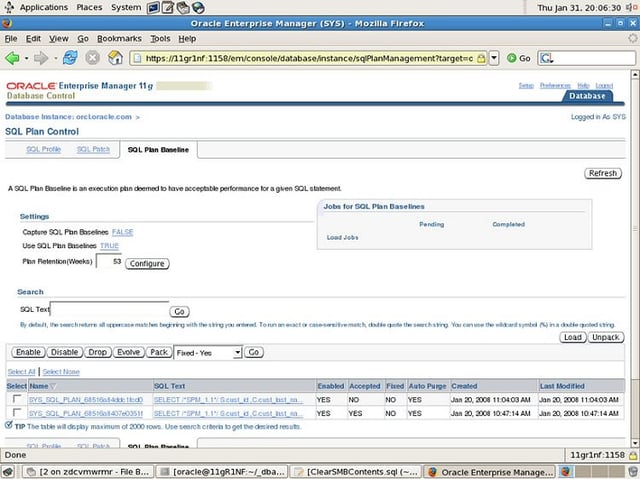Check the box for SYS_SQL_PLAN ending e0351f
Viewport: 640px width, 479px height.
pos(17,412)
